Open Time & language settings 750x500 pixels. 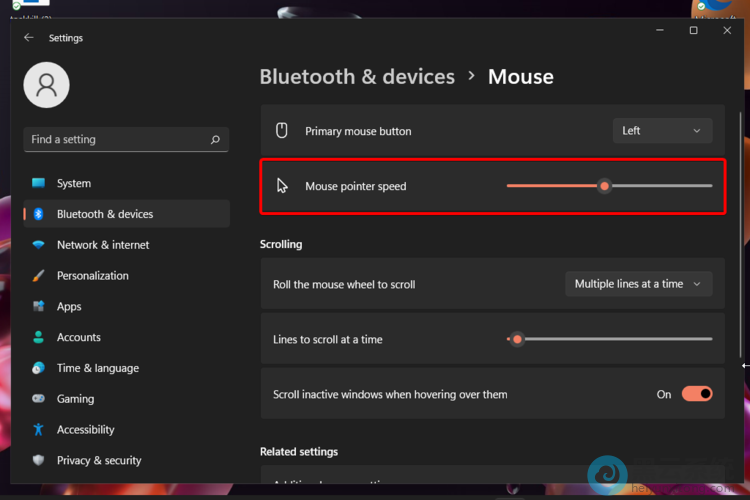click(x=97, y=368)
